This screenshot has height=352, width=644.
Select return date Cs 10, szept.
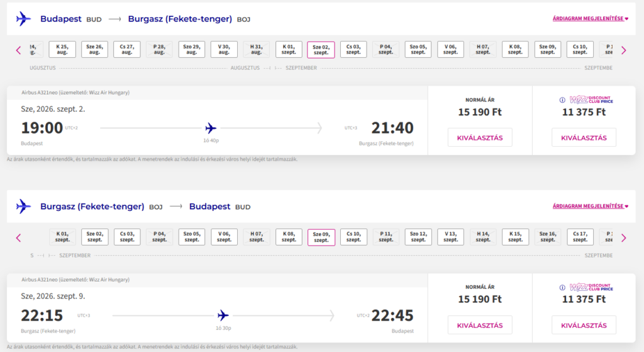pos(353,237)
